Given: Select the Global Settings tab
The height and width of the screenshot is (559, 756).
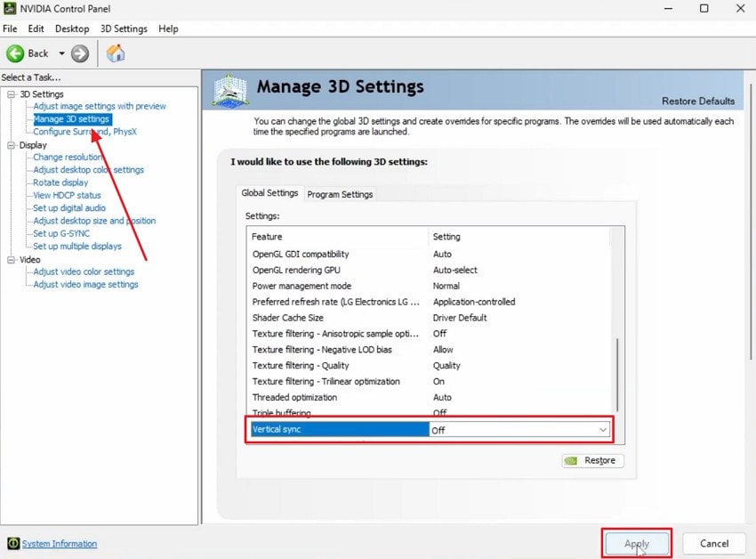Looking at the screenshot, I should pos(269,193).
